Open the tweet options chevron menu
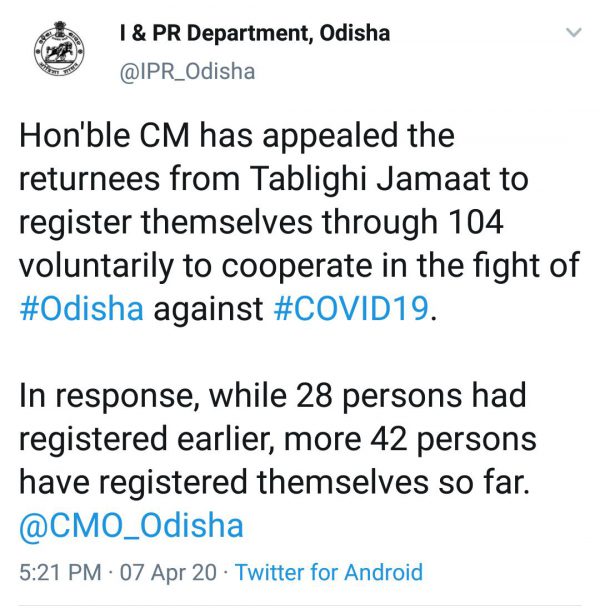The height and width of the screenshot is (608, 600). pyautogui.click(x=574, y=34)
